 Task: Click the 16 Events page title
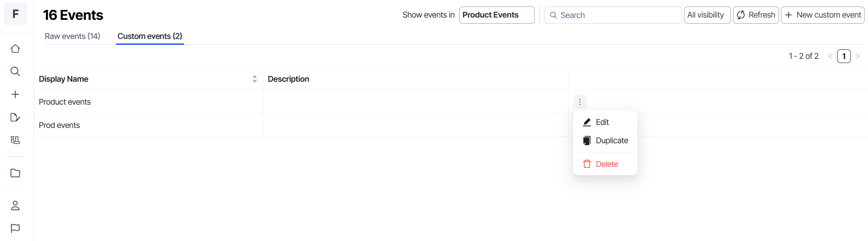click(x=73, y=15)
